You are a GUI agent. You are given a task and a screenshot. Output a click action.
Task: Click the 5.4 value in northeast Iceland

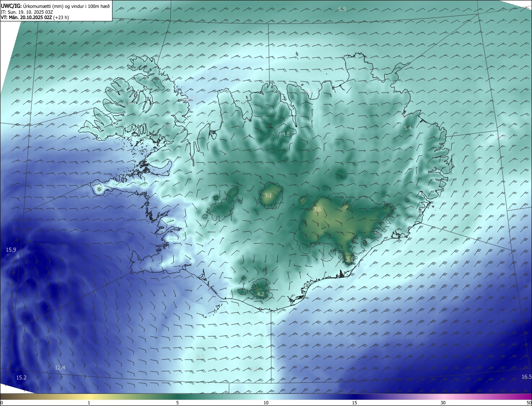[x=408, y=128]
